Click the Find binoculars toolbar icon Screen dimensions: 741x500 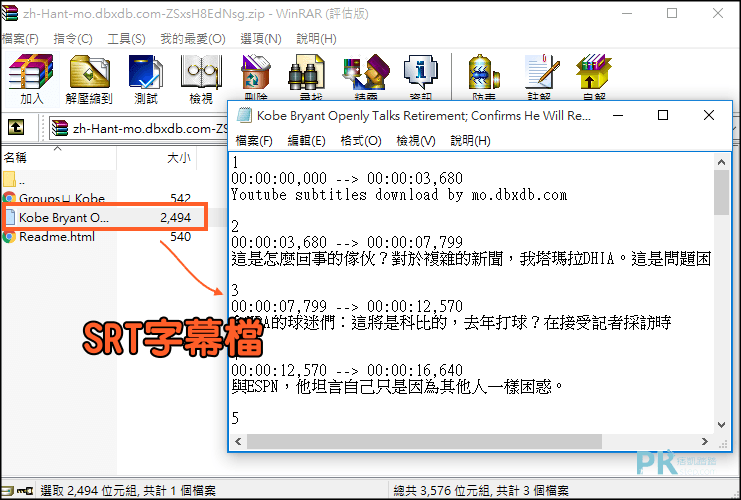[x=307, y=72]
